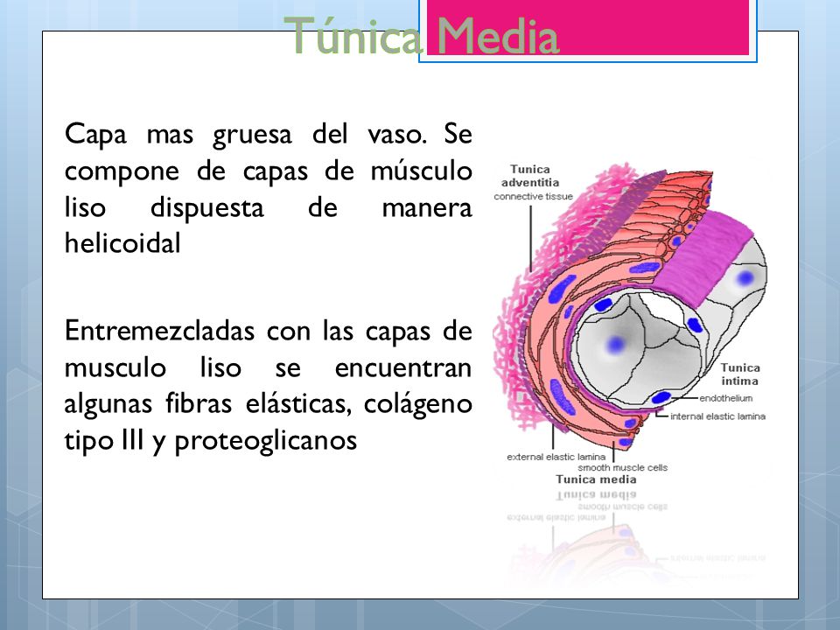Select the "connective tissue" diagram label
The image size is (840, 630).
pyautogui.click(x=534, y=197)
